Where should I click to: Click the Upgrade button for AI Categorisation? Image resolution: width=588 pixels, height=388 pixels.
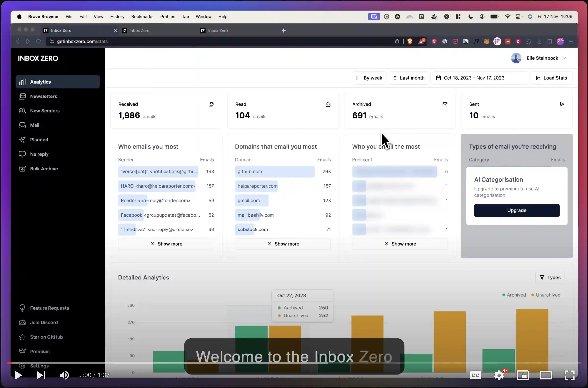517,210
